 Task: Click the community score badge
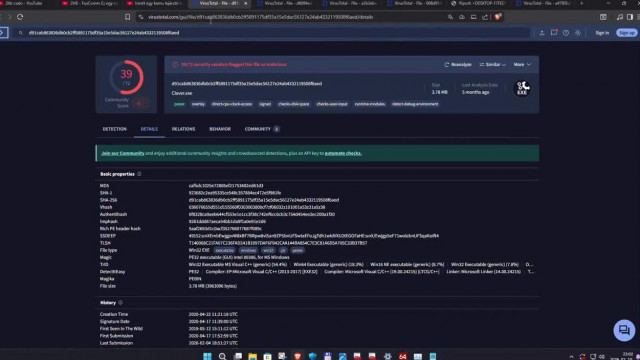click(140, 103)
